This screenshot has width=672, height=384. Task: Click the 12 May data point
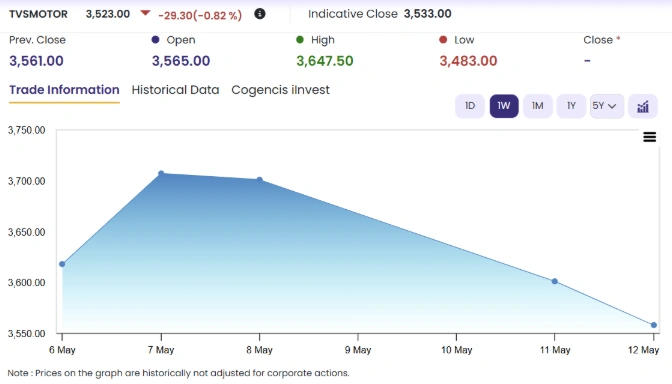coord(654,325)
